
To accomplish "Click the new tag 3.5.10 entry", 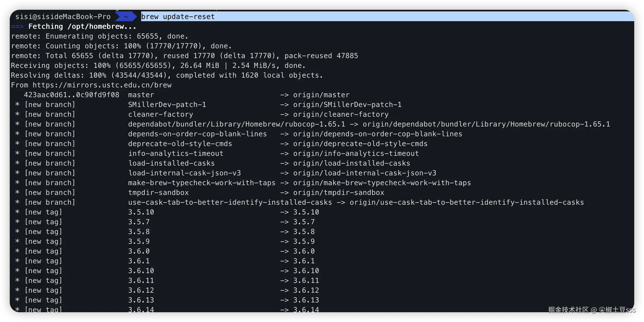I will pyautogui.click(x=141, y=212).
